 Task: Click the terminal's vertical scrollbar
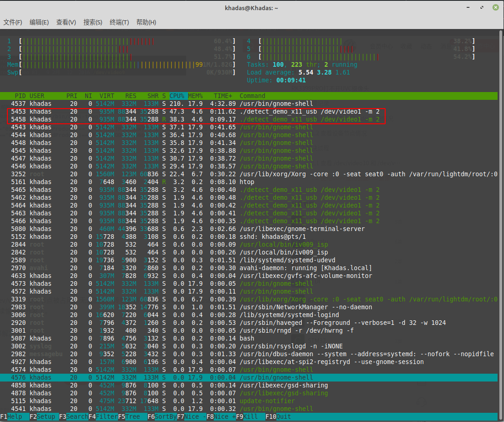(x=501, y=225)
